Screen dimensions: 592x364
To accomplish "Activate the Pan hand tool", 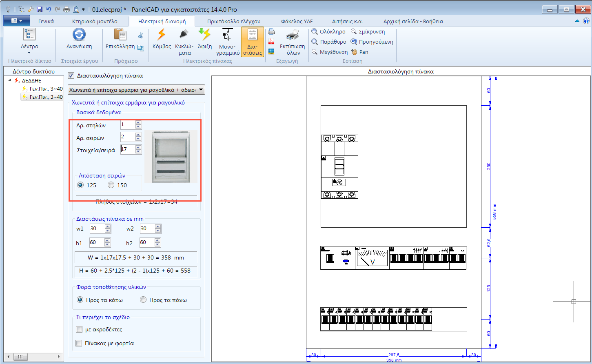I will click(359, 52).
